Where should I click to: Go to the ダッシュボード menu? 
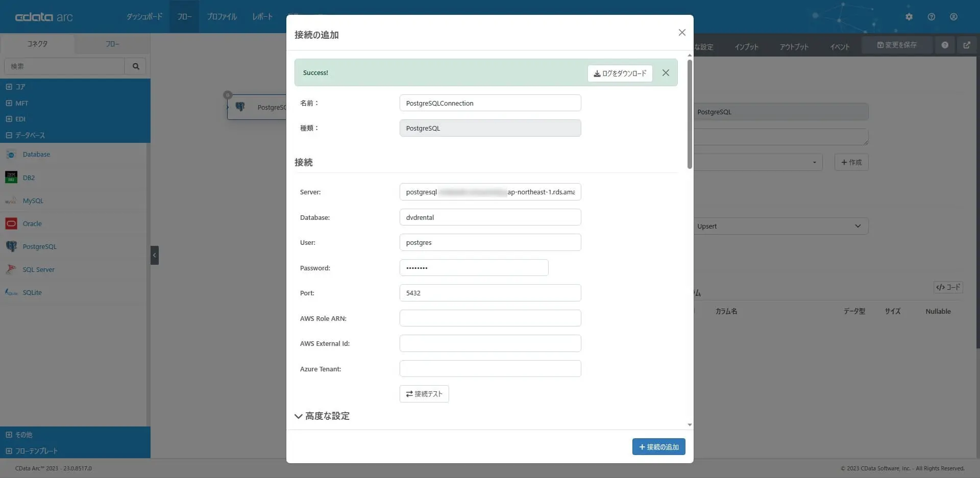(144, 17)
